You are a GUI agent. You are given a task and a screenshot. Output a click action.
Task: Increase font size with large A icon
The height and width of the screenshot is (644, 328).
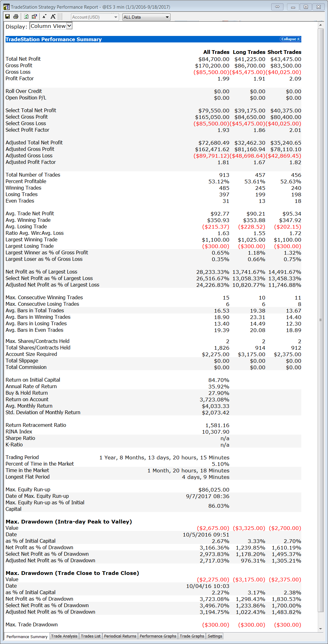pyautogui.click(x=53, y=17)
